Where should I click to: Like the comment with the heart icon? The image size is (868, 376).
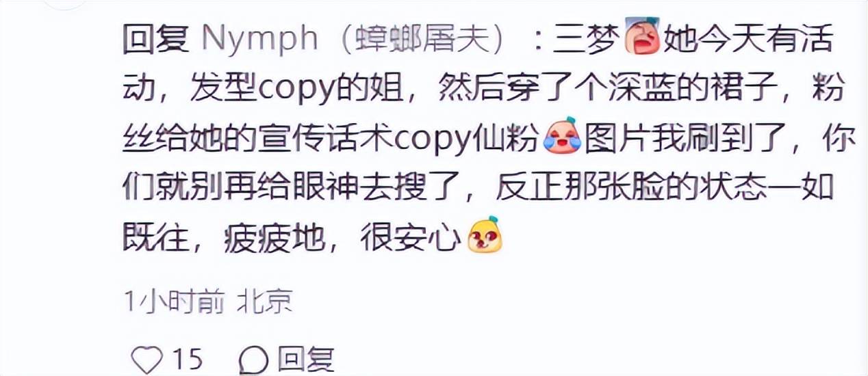pyautogui.click(x=146, y=359)
